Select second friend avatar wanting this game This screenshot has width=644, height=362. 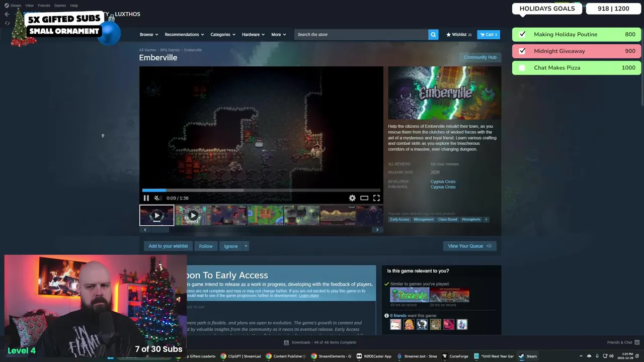pos(409,325)
